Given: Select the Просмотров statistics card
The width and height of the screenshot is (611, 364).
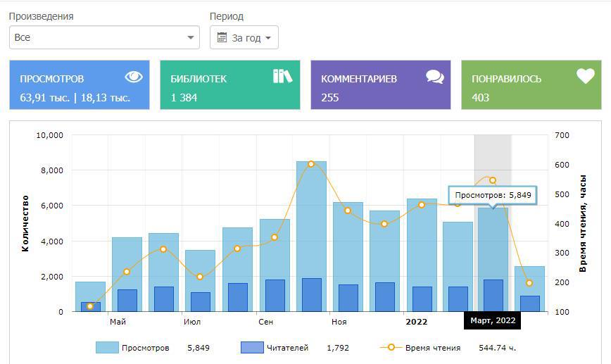Looking at the screenshot, I should (80, 85).
